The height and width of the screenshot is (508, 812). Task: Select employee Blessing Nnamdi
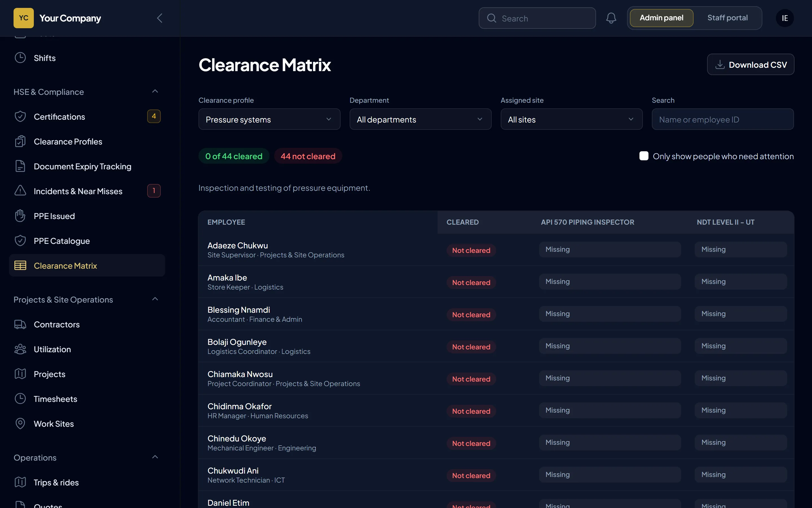239,310
